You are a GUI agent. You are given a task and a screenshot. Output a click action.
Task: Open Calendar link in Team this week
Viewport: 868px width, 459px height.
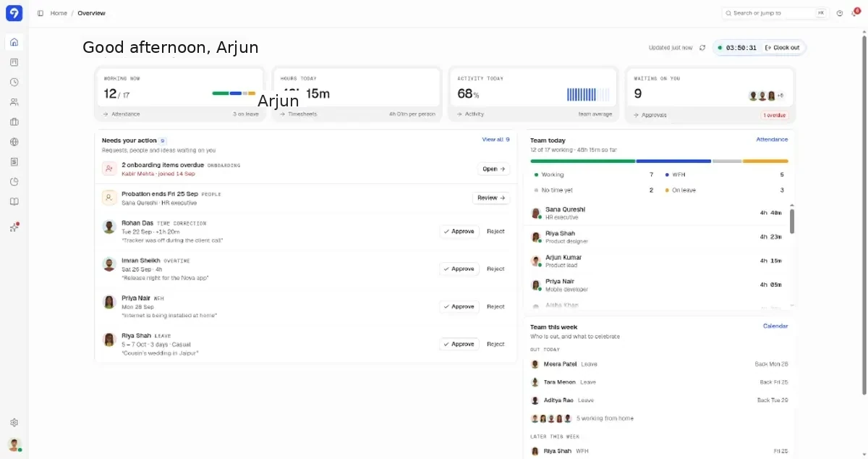pyautogui.click(x=775, y=327)
